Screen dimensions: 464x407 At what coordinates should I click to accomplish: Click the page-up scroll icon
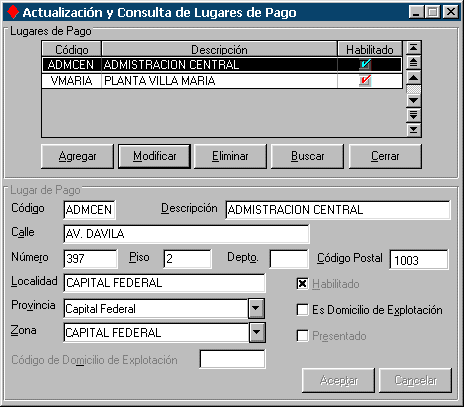click(413, 63)
